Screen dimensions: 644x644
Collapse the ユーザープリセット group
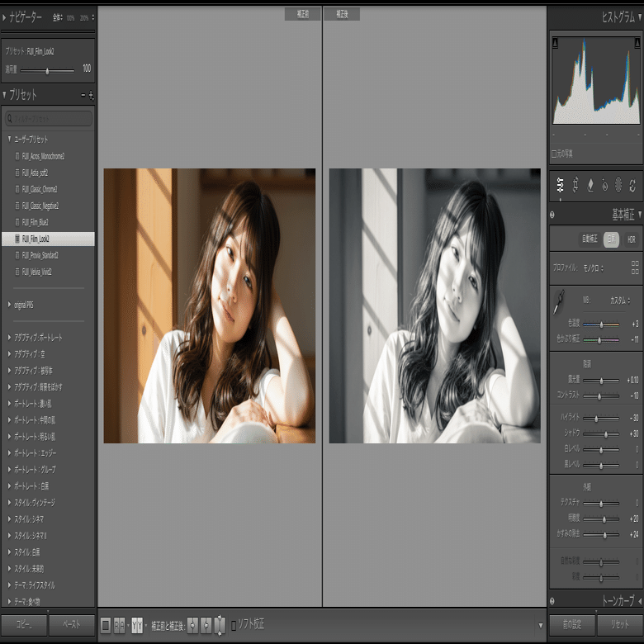pos(9,140)
